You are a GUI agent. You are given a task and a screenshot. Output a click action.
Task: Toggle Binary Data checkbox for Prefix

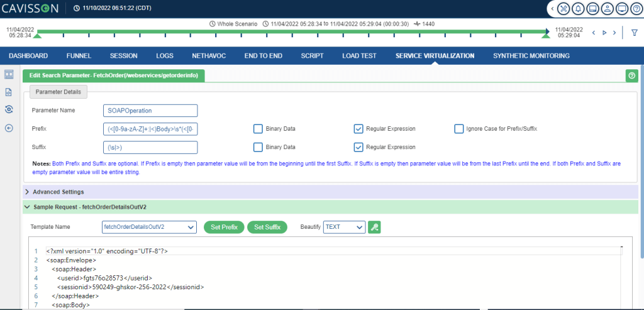click(x=258, y=129)
